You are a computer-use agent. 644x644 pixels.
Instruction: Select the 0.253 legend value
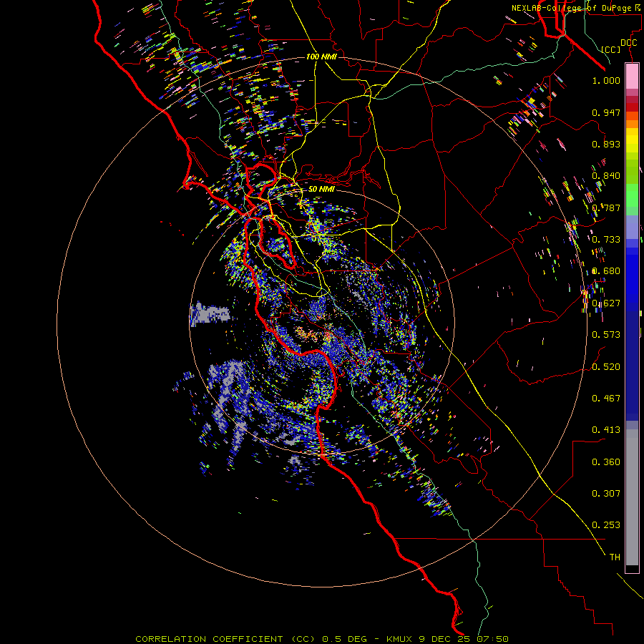(606, 525)
